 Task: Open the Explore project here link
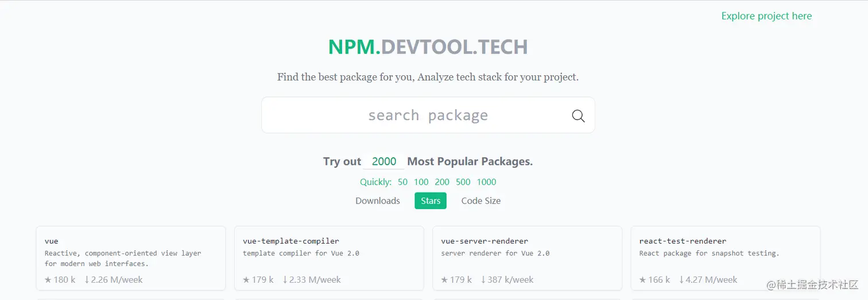(x=766, y=16)
